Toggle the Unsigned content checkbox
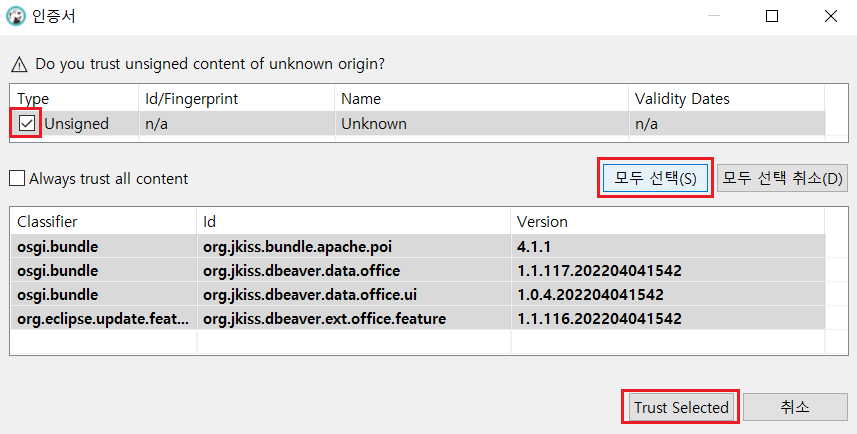Screen dimensions: 857x434 [x=28, y=124]
